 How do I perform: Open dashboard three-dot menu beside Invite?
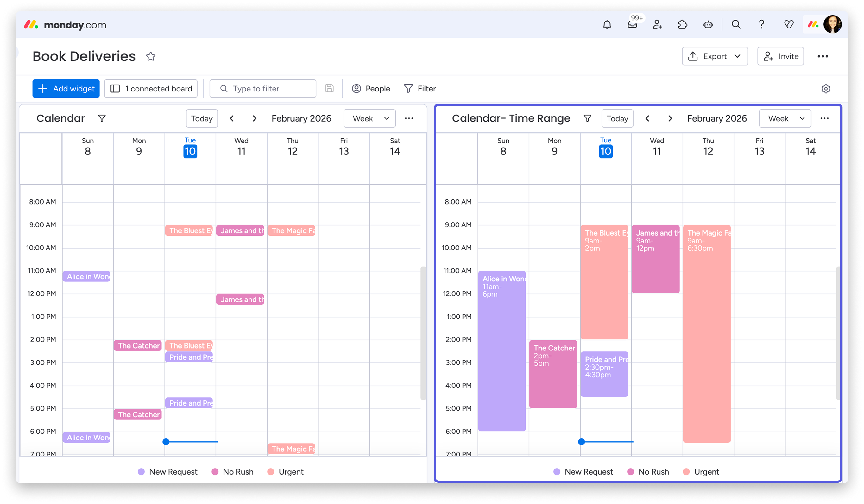tap(823, 57)
